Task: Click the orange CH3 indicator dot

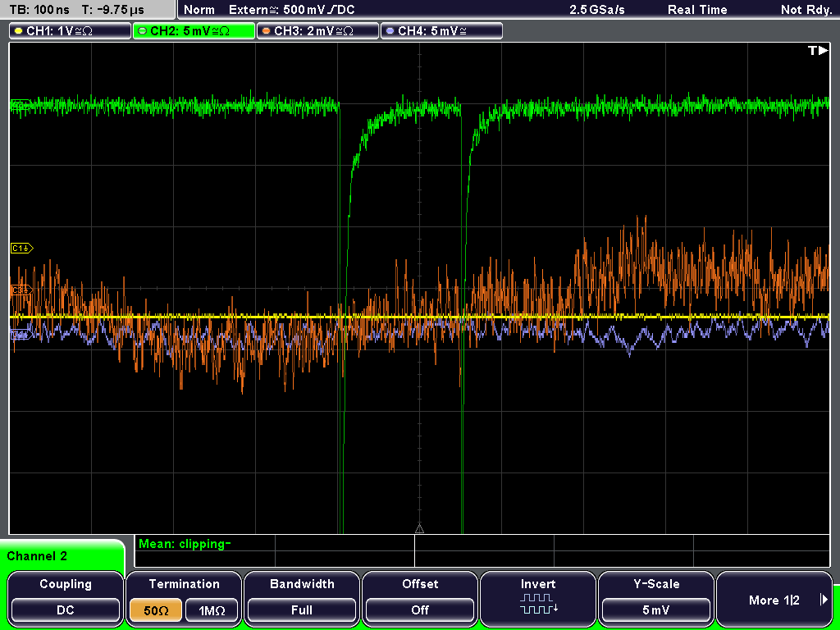Action: pos(267,31)
